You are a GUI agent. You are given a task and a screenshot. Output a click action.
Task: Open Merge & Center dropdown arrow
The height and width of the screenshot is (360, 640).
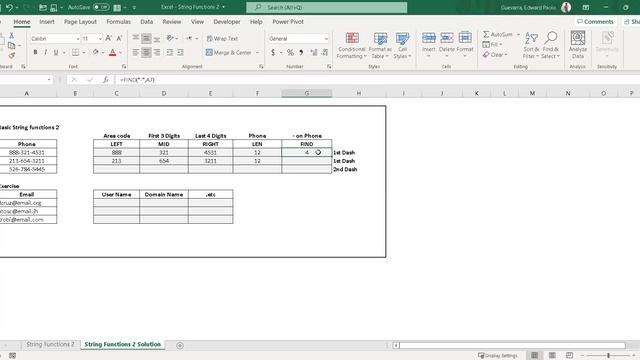pyautogui.click(x=258, y=52)
